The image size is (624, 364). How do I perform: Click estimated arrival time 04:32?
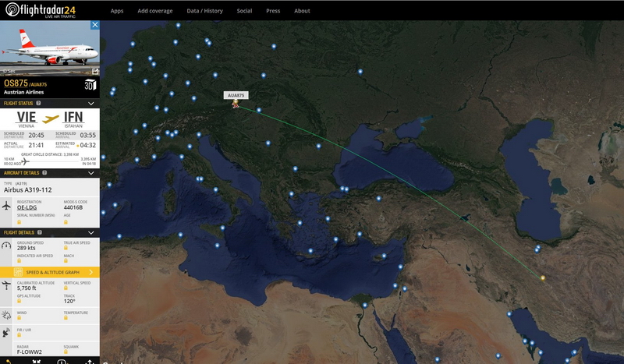(x=88, y=145)
